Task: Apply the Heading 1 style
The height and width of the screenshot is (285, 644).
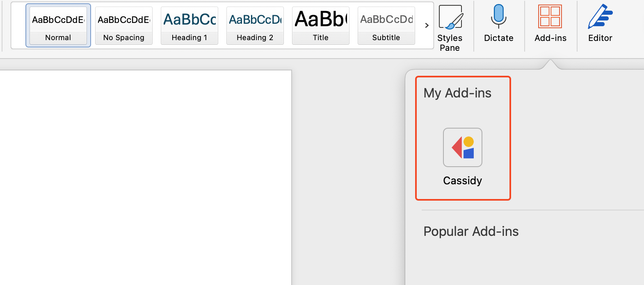Action: tap(190, 25)
